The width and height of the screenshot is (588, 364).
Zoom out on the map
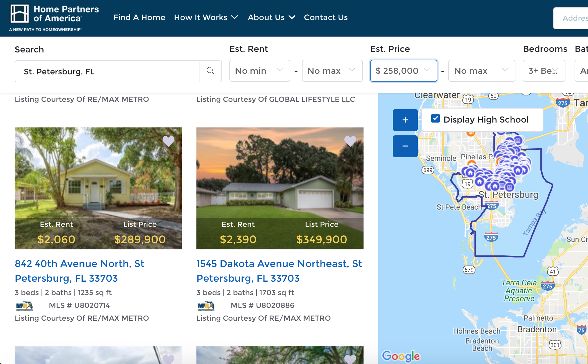pyautogui.click(x=405, y=146)
